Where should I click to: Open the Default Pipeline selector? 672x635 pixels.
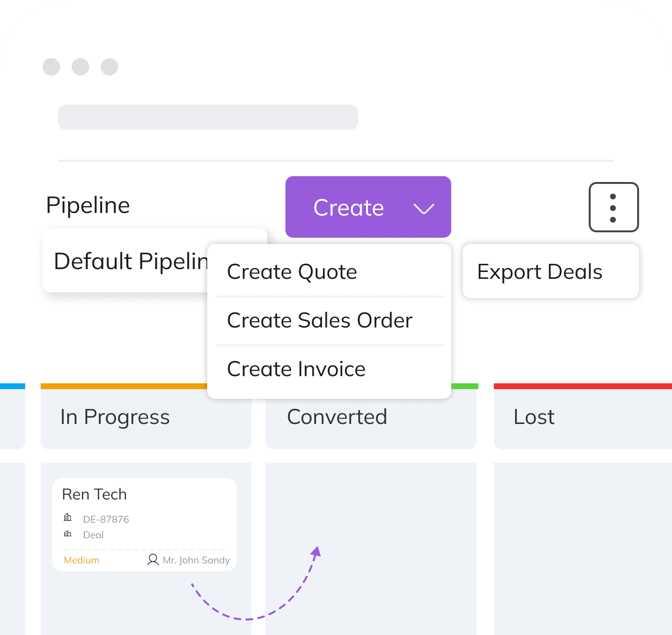point(126,261)
